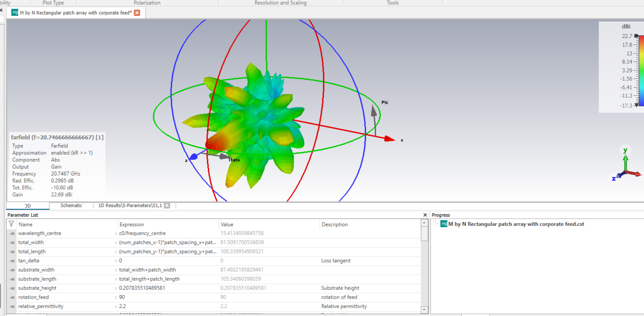Click the Expression column header

point(132,224)
